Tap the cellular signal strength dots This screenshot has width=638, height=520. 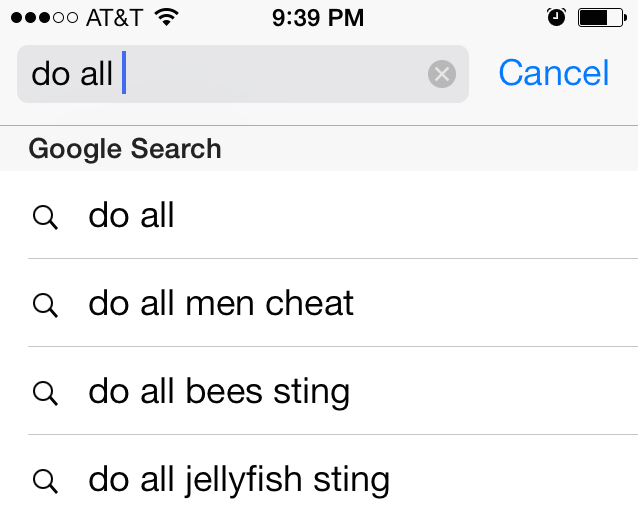pyautogui.click(x=44, y=17)
